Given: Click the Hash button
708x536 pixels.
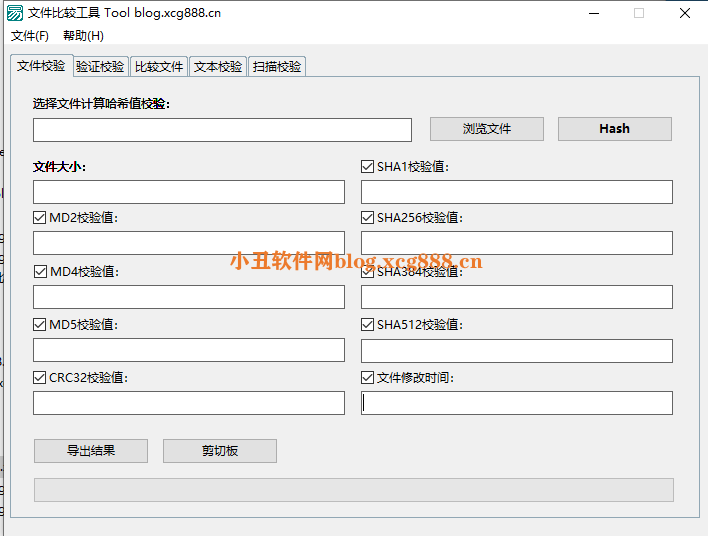Looking at the screenshot, I should (x=615, y=129).
